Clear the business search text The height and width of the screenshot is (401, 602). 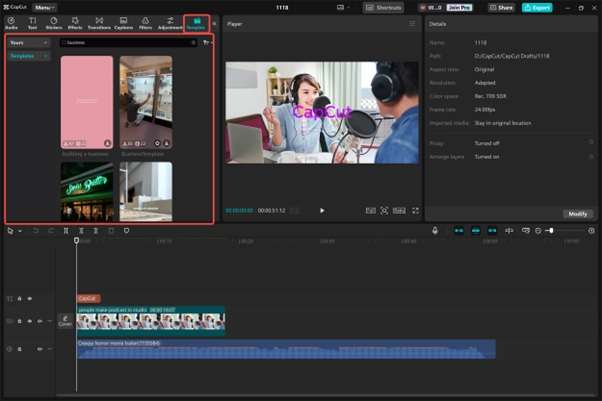[x=193, y=43]
